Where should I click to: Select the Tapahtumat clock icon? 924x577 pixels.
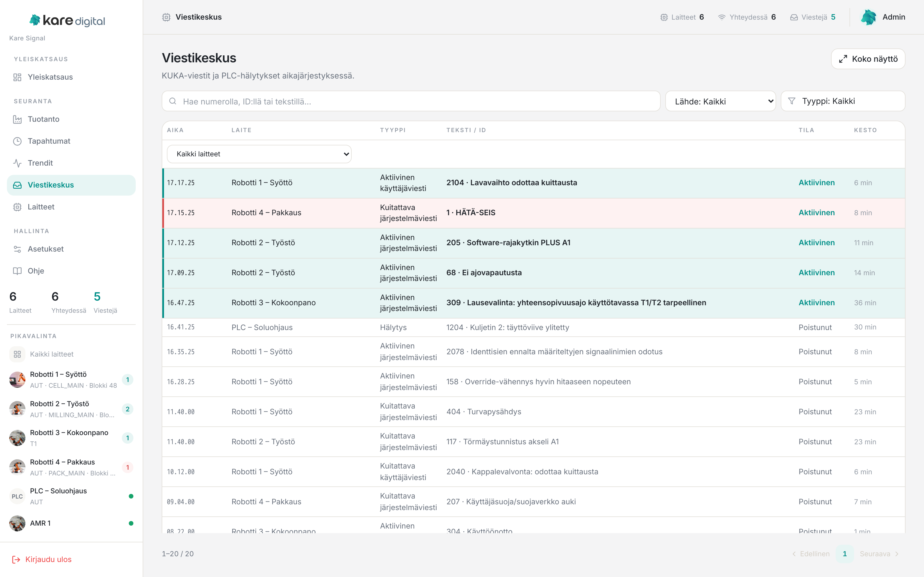tap(17, 141)
